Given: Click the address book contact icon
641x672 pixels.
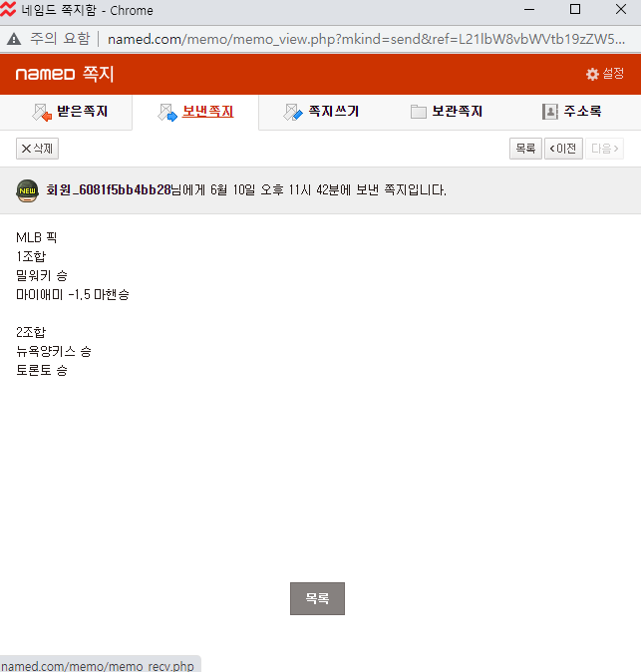Looking at the screenshot, I should click(549, 112).
